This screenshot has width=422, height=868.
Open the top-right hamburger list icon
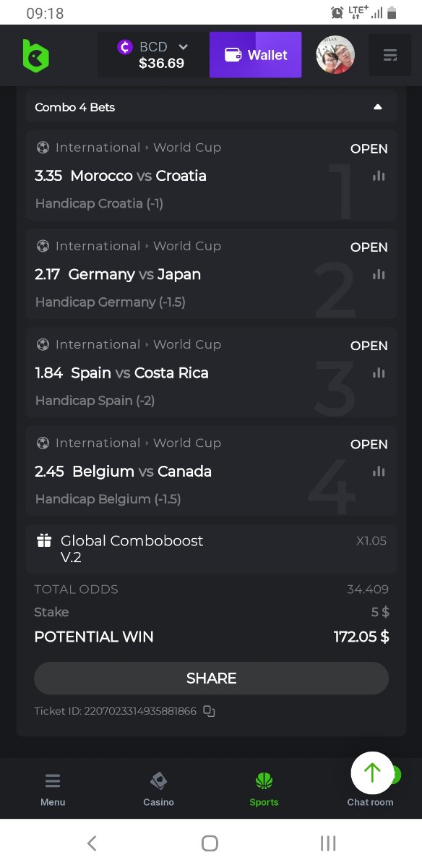(390, 55)
